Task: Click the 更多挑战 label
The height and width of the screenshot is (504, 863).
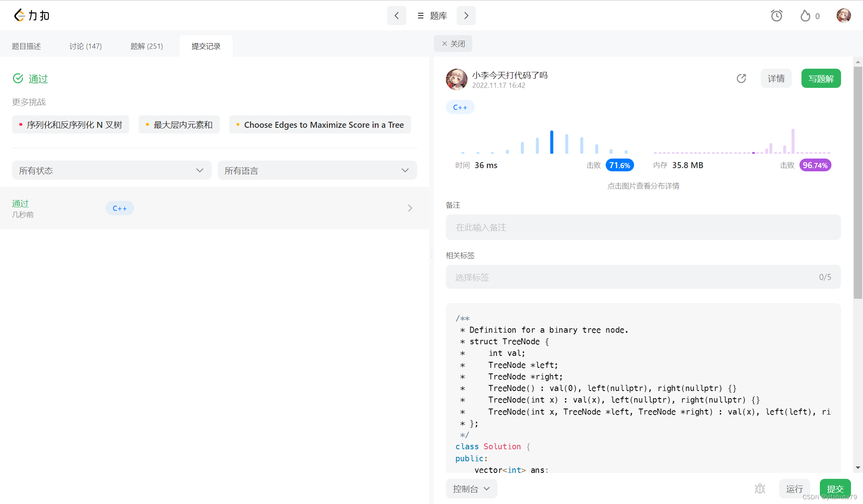Action: click(29, 102)
